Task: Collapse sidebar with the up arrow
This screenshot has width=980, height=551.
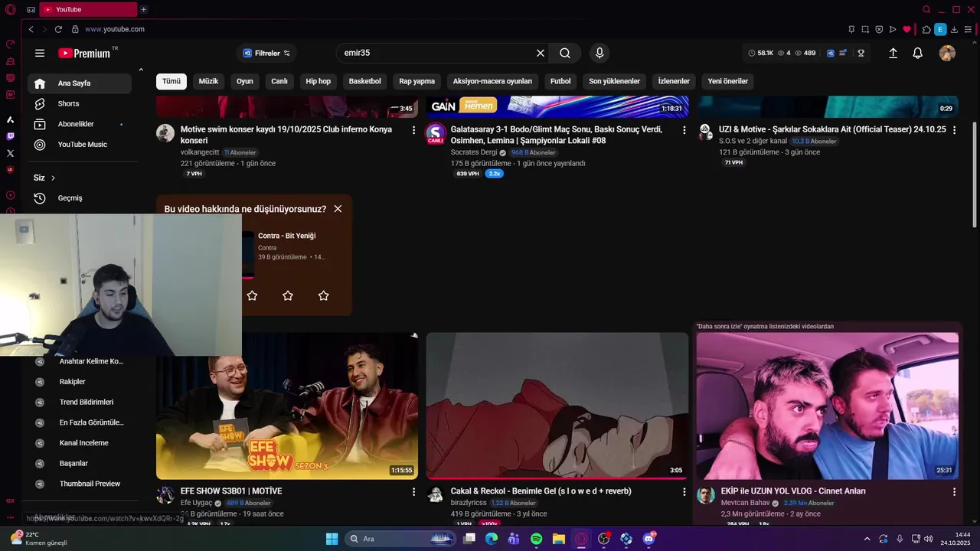Action: coord(141,70)
